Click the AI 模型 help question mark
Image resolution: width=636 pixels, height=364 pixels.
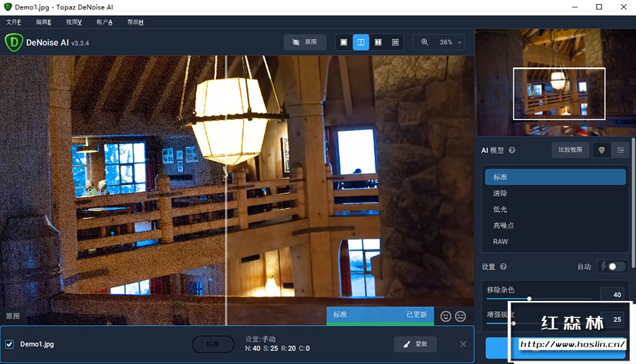(x=512, y=150)
